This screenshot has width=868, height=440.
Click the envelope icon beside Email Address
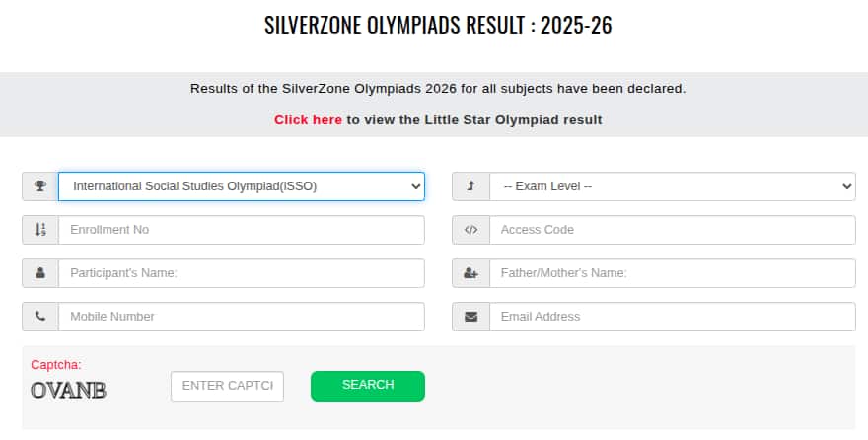pyautogui.click(x=470, y=317)
